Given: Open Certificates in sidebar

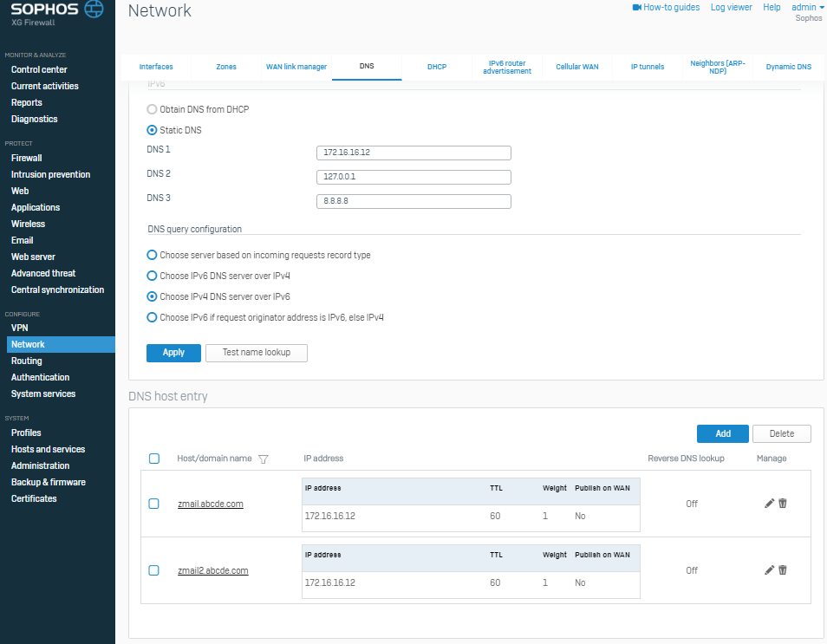Looking at the screenshot, I should coord(34,498).
